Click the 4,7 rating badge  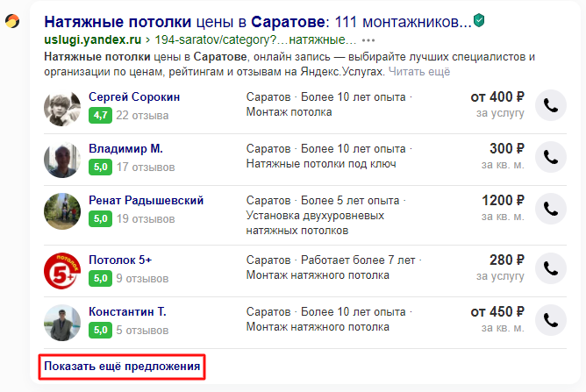click(x=100, y=115)
